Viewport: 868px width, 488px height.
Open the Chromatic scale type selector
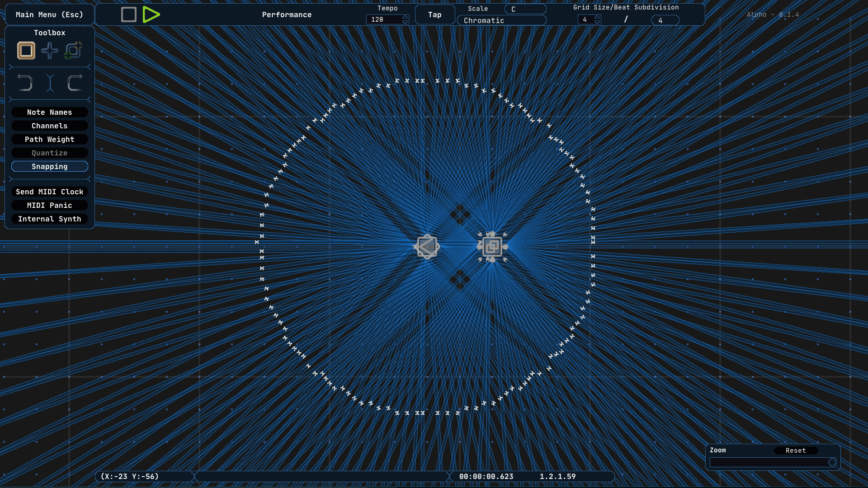pos(501,20)
